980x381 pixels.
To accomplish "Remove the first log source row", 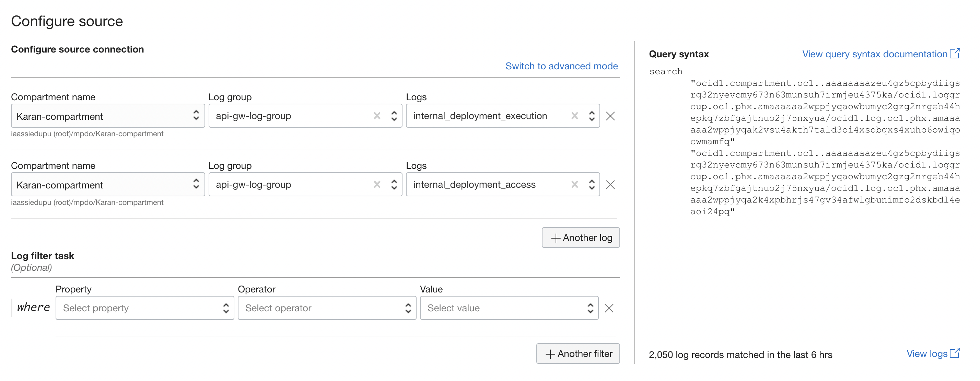I will pyautogui.click(x=610, y=116).
